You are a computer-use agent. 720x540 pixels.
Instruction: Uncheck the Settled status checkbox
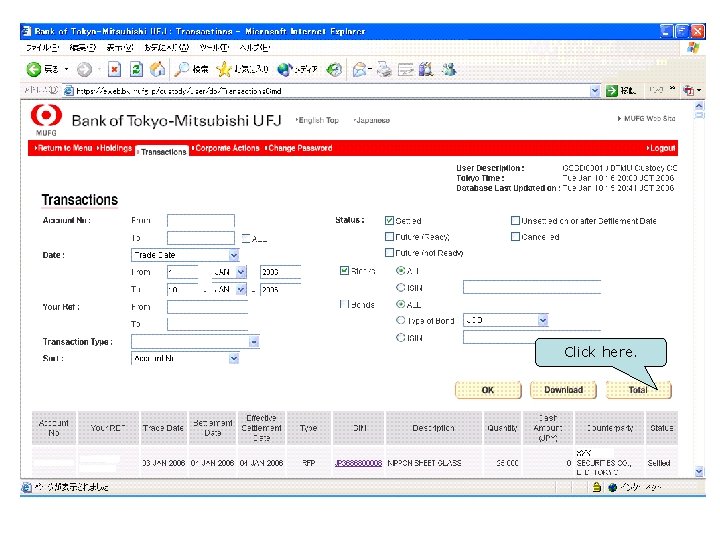pos(389,220)
